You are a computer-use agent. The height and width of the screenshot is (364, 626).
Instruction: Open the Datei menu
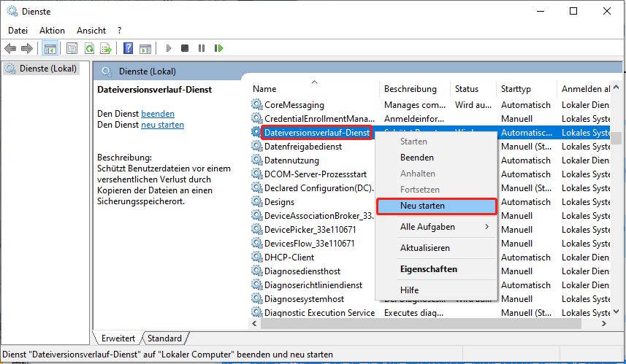coord(18,31)
